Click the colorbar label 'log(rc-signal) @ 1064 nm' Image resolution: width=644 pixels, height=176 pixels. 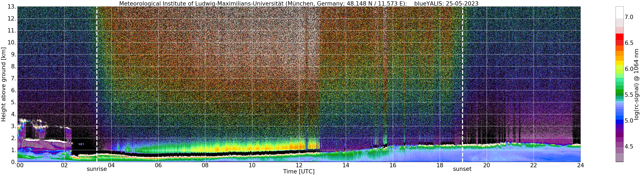click(x=636, y=84)
